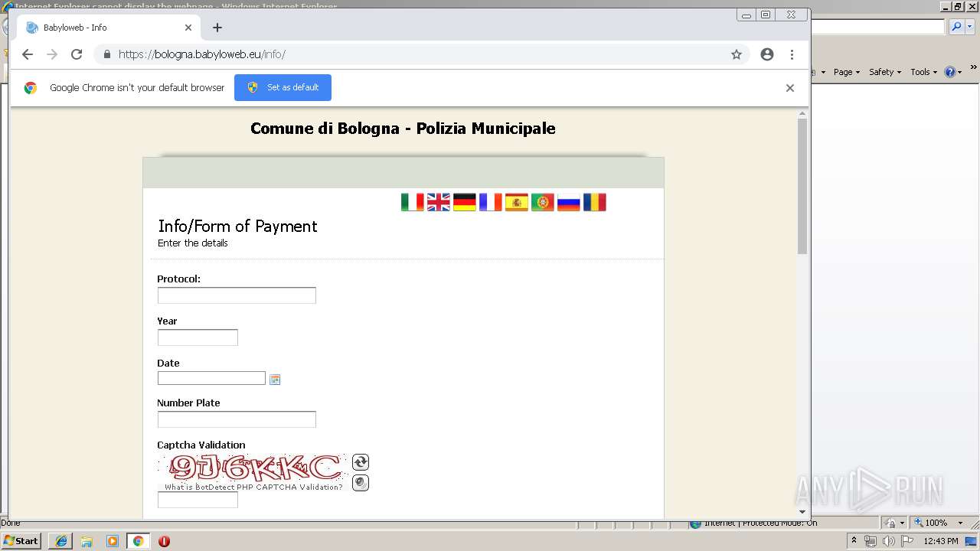Screen dimensions: 980x551
Task: Select the French flag language
Action: [x=490, y=202]
